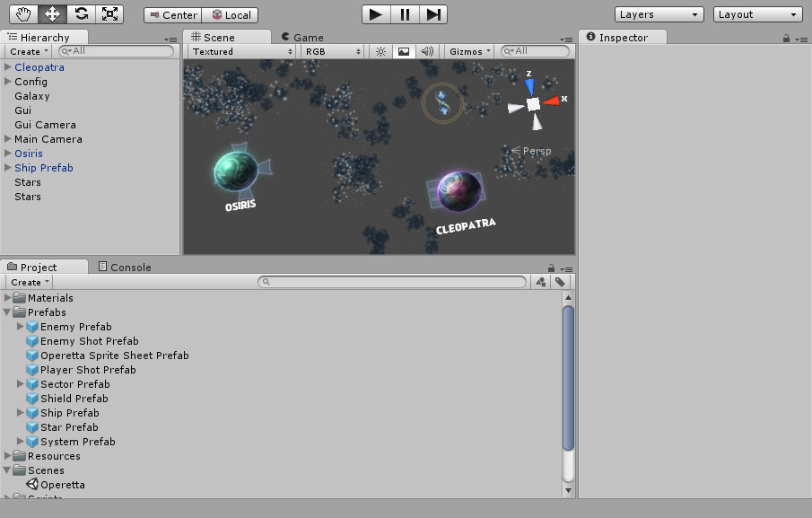Select Operetta Sprite Sheet Prefab icon

(x=32, y=356)
